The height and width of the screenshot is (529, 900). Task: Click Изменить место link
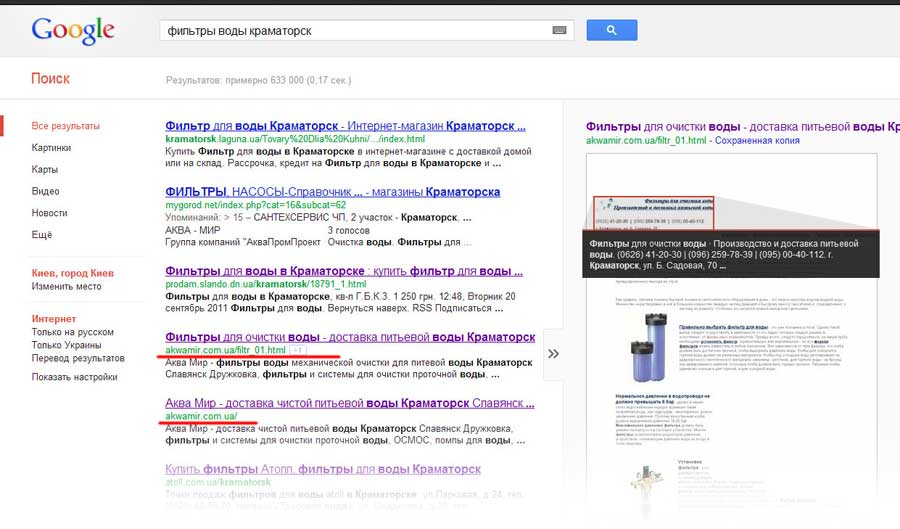pos(67,286)
